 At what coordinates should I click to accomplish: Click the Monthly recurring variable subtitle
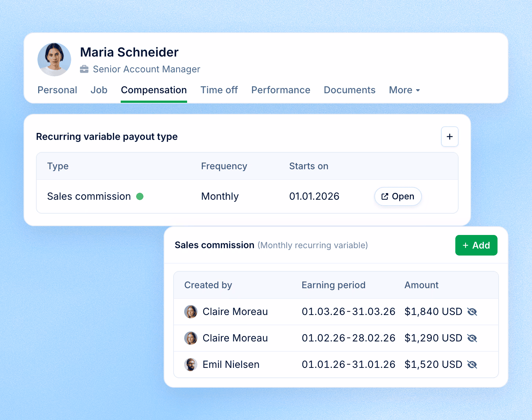click(x=313, y=245)
